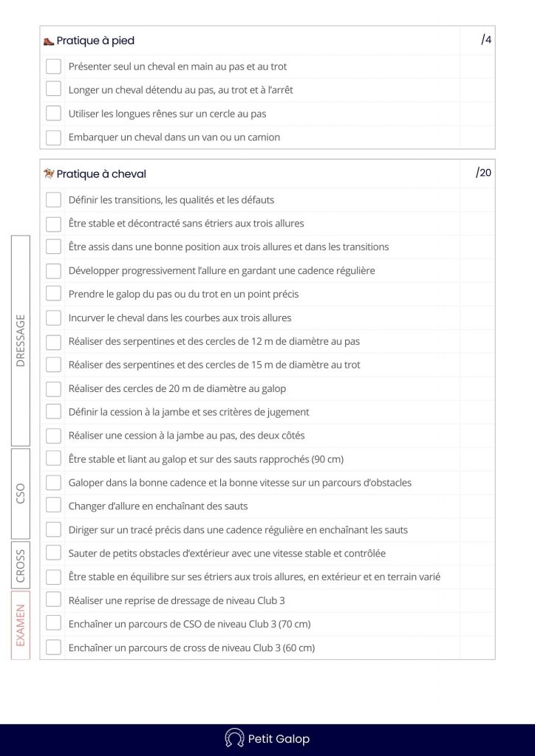Select the DRESSAGE vertical side tab

(x=21, y=340)
